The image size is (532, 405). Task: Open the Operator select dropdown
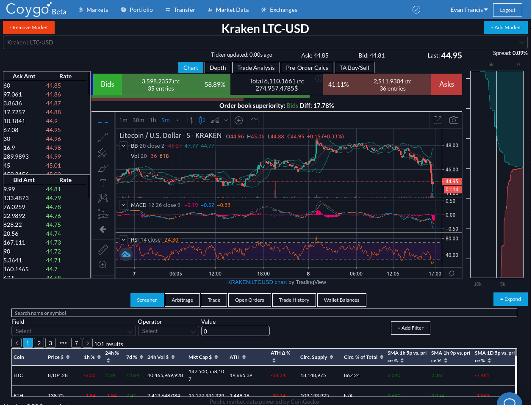[168, 331]
